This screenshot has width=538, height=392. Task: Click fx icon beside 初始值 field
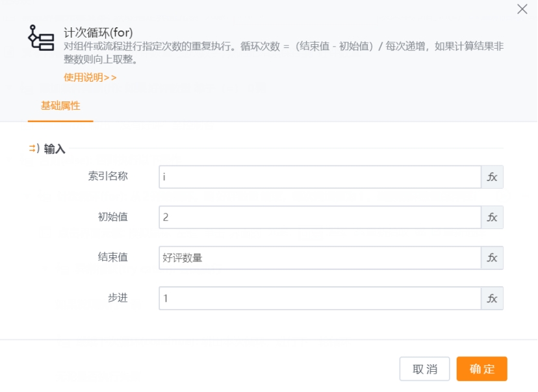[493, 217]
